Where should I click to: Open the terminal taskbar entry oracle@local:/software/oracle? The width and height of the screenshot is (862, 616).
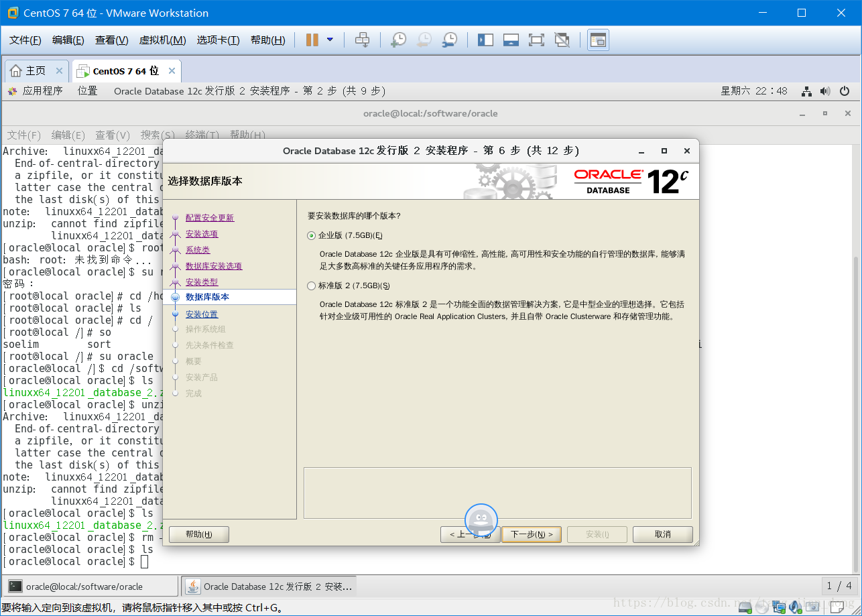(x=90, y=587)
